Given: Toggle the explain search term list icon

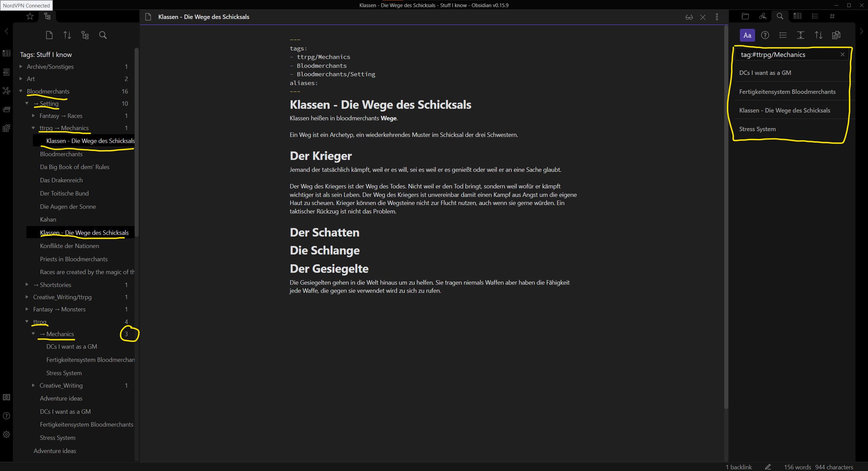Looking at the screenshot, I should [x=783, y=35].
